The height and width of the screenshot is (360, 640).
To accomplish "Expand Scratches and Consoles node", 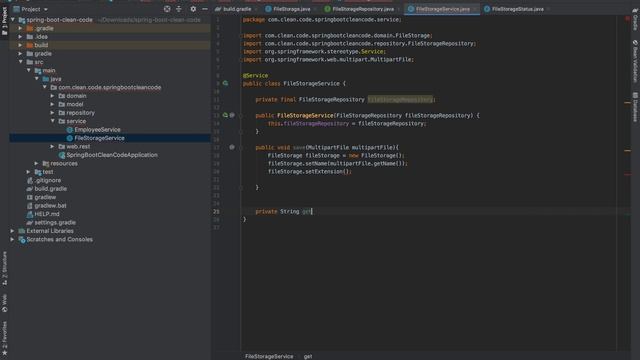I will pyautogui.click(x=13, y=239).
